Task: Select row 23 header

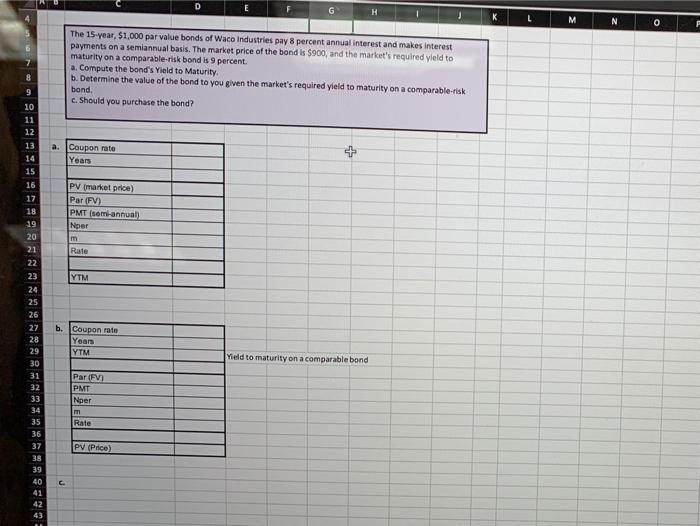Action: tap(32, 276)
